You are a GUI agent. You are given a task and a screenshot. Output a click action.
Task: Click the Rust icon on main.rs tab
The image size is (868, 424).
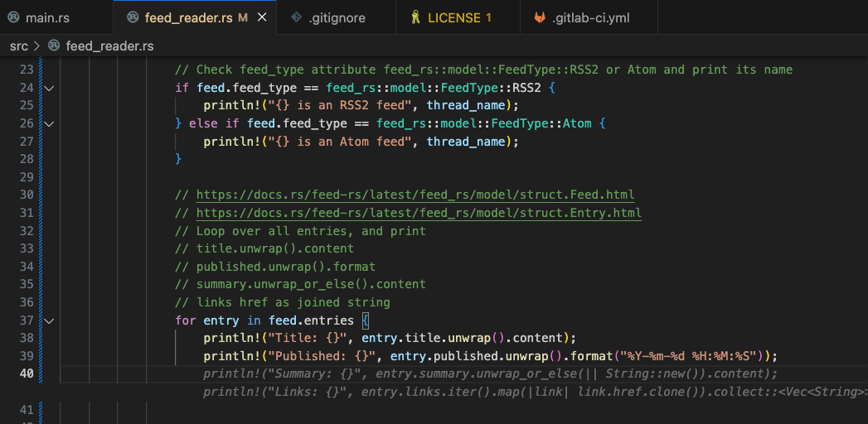(13, 17)
